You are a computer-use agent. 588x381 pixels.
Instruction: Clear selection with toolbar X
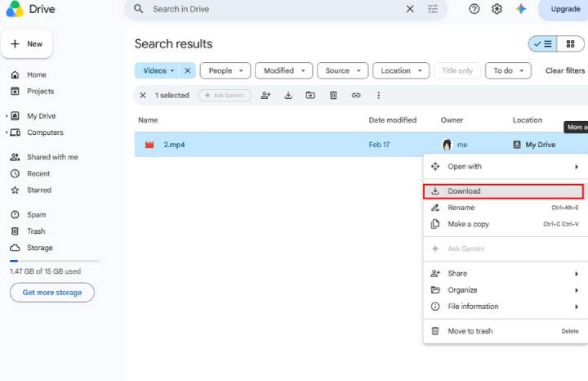tap(143, 96)
